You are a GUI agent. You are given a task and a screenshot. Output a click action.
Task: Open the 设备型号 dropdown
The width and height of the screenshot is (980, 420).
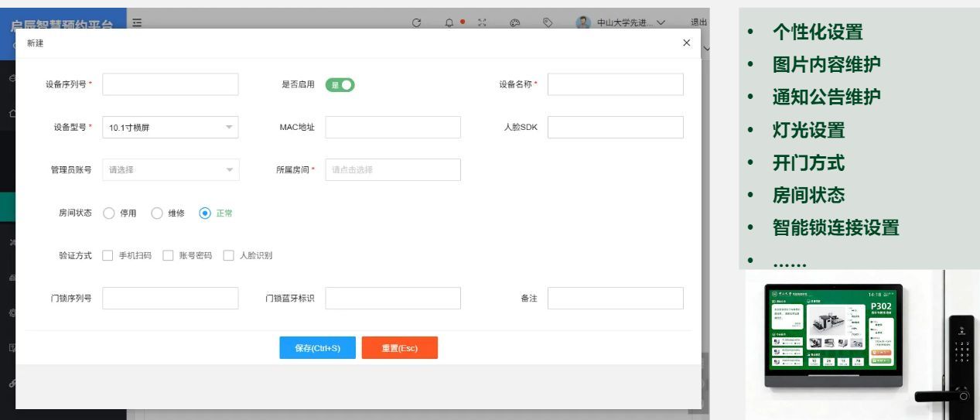coord(170,128)
